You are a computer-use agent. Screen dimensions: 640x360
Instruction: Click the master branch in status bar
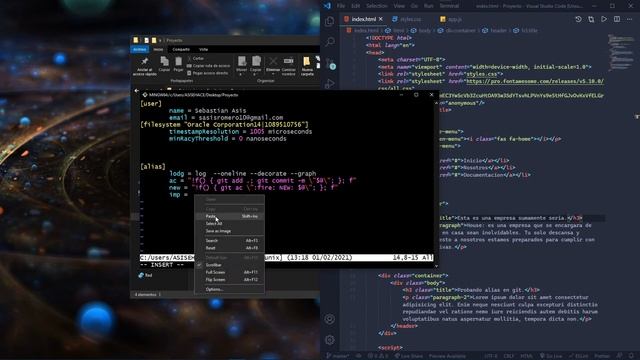click(338, 356)
